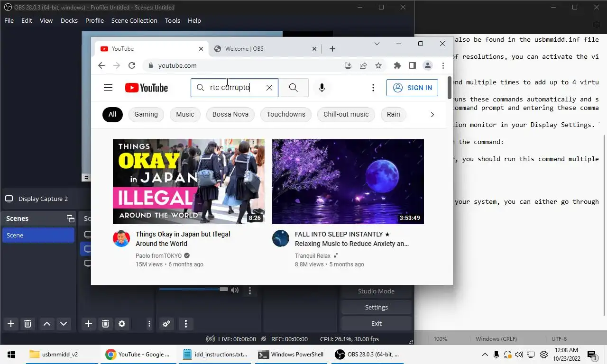This screenshot has width=607, height=364.
Task: Select the Touchdowns filter chip
Action: pyautogui.click(x=286, y=114)
